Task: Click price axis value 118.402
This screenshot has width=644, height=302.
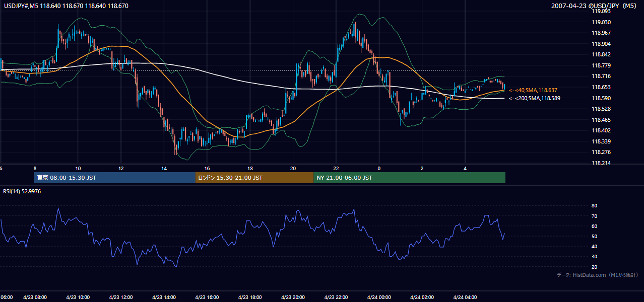Action: click(x=601, y=131)
